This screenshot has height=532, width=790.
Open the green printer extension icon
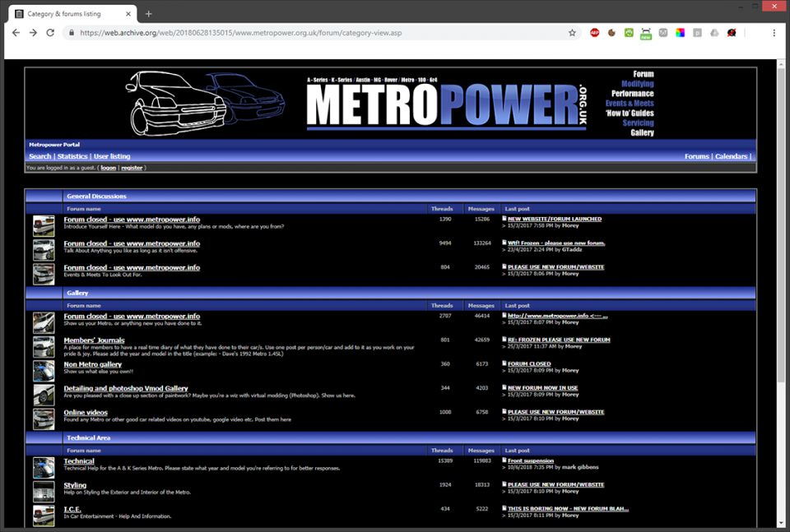tap(629, 33)
